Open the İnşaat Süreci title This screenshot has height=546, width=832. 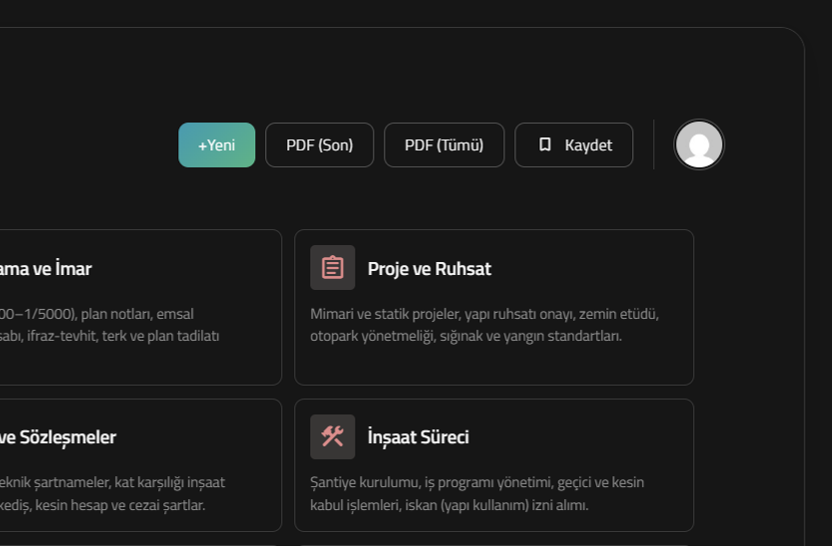(x=418, y=437)
